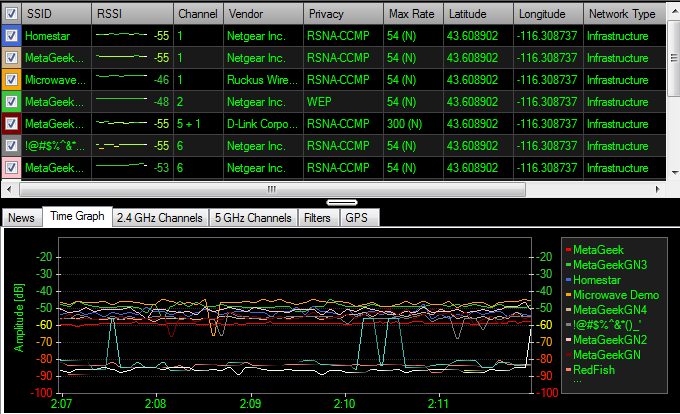Click the pane splitter grip handle

pyautogui.click(x=342, y=202)
